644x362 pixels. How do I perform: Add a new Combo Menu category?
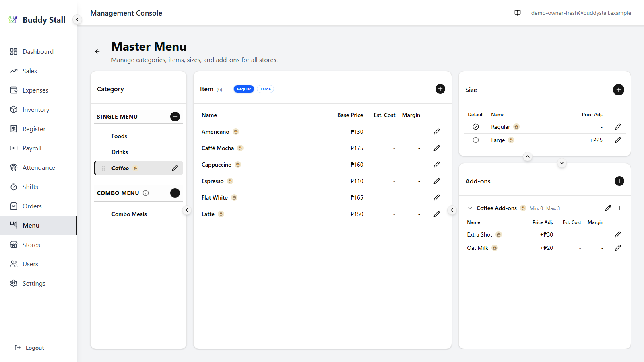[175, 193]
